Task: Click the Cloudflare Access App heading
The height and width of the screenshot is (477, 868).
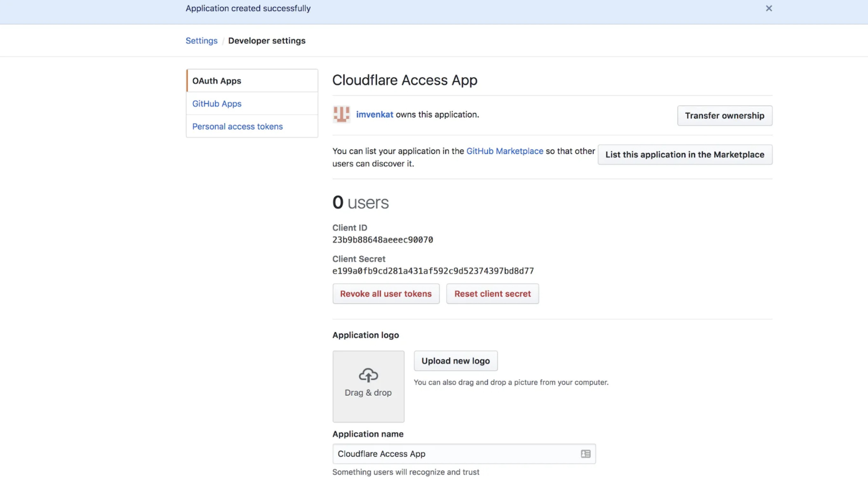Action: coord(405,80)
